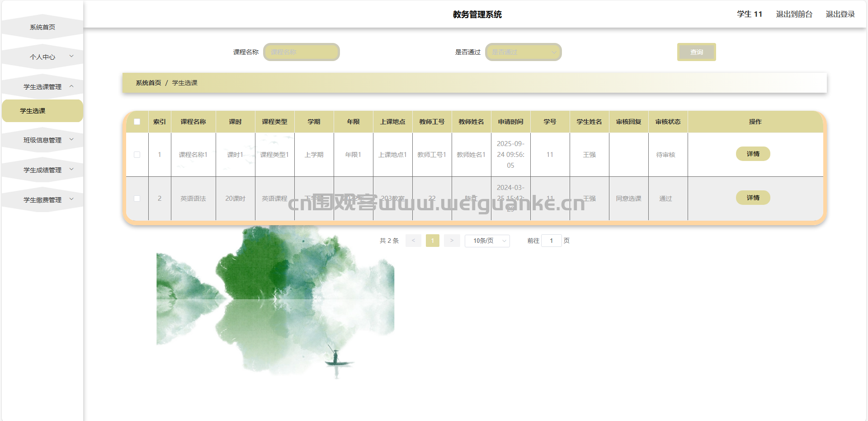Open the 10条/页 page size dropdown

click(487, 241)
